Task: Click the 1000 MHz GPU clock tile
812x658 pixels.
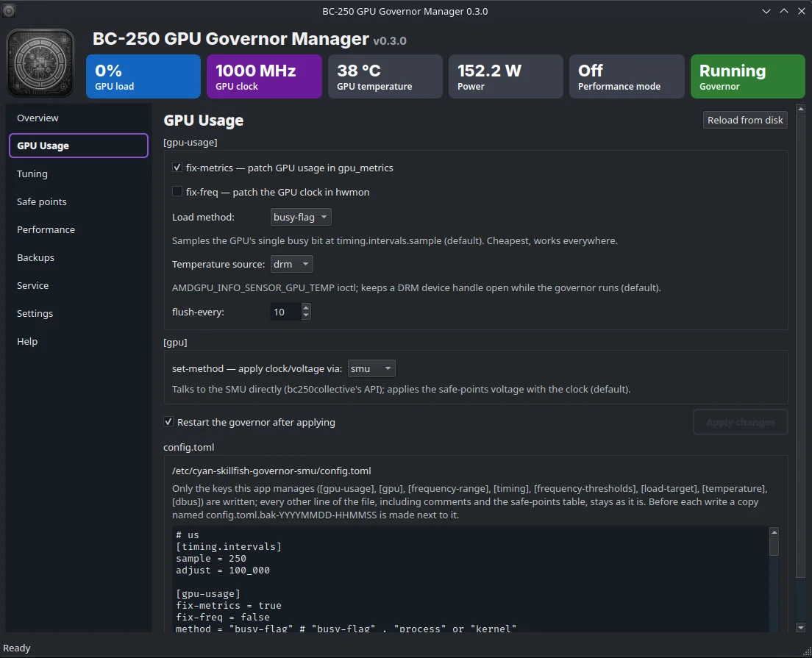Action: (264, 76)
